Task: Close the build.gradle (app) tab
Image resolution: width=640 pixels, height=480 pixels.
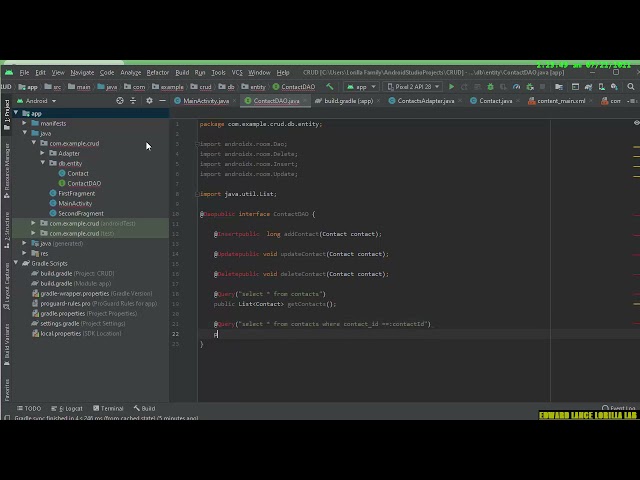Action: pyautogui.click(x=378, y=101)
